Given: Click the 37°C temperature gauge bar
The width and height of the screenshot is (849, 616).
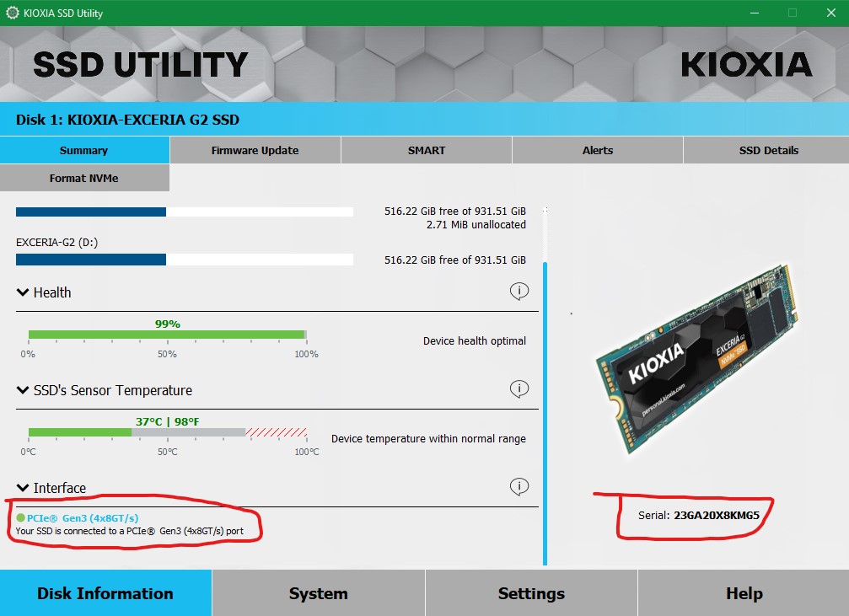Looking at the screenshot, I should coord(167,432).
